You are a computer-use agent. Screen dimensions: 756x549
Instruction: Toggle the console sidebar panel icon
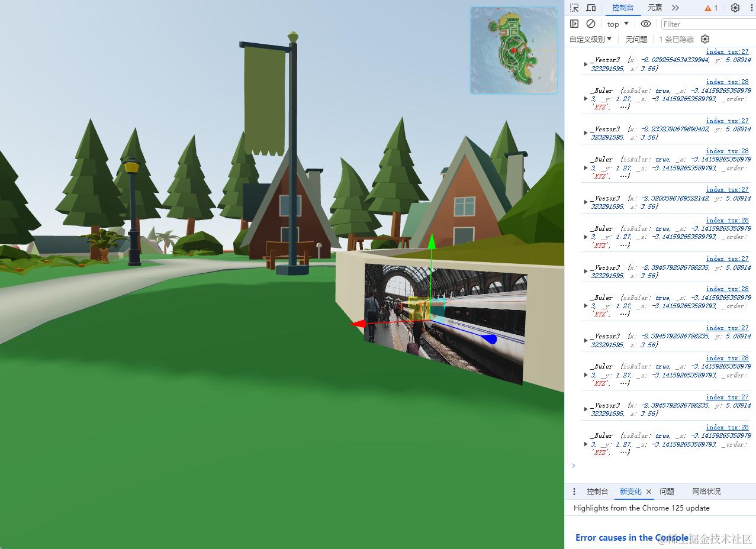point(574,24)
